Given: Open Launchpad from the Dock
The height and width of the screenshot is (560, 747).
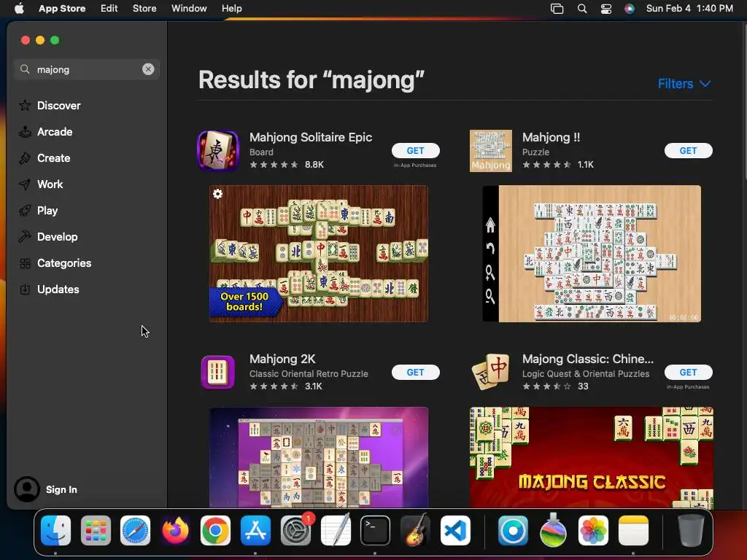Looking at the screenshot, I should [96, 531].
